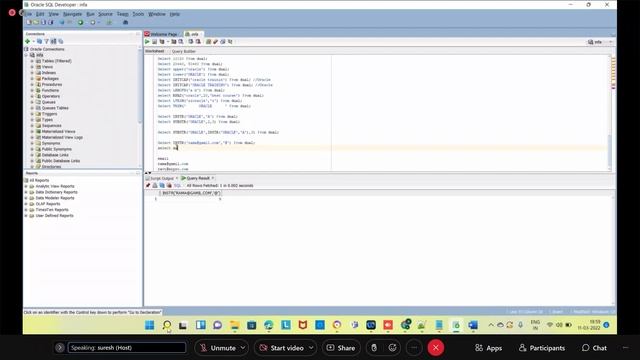640x360 pixels.
Task: Click the Open folder icon in main toolbar
Action: 36,22
